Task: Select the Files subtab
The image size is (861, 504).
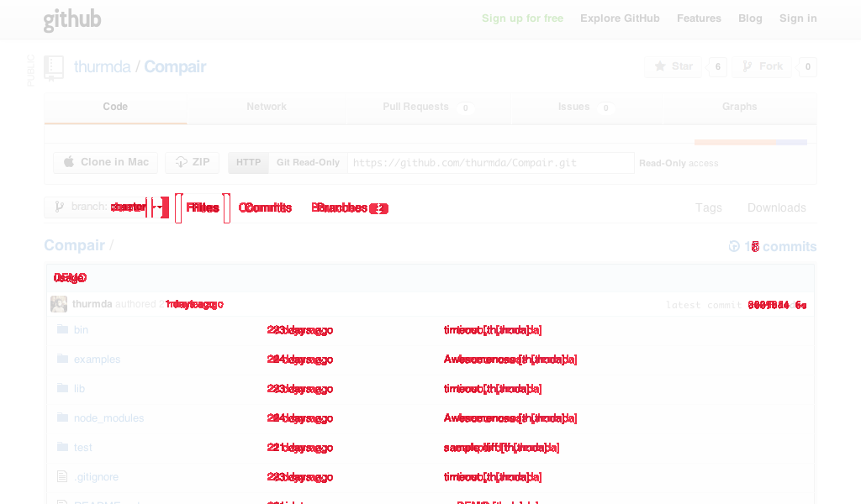Action: click(203, 207)
